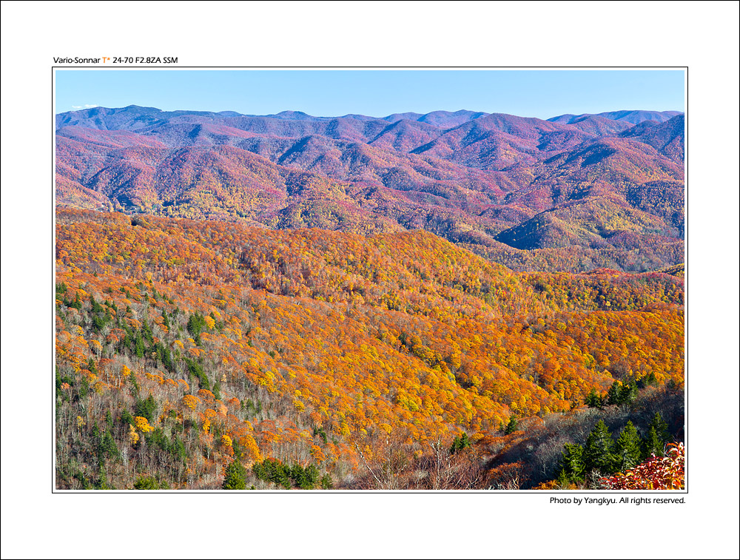This screenshot has width=740, height=560.
Task: Click the Vario-Sonnar lens name text
Action: [x=75, y=60]
